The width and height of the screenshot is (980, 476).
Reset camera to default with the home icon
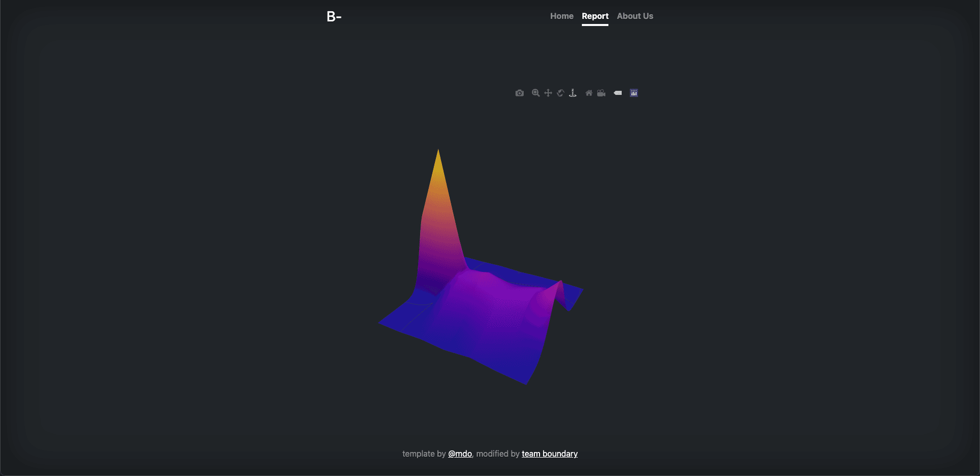pos(589,93)
